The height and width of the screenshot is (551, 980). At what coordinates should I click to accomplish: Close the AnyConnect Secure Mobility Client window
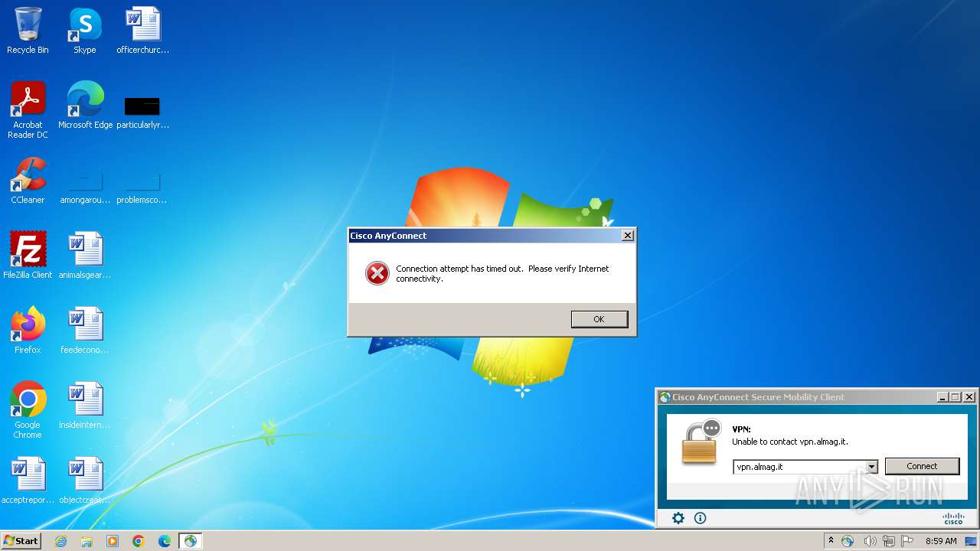(969, 397)
